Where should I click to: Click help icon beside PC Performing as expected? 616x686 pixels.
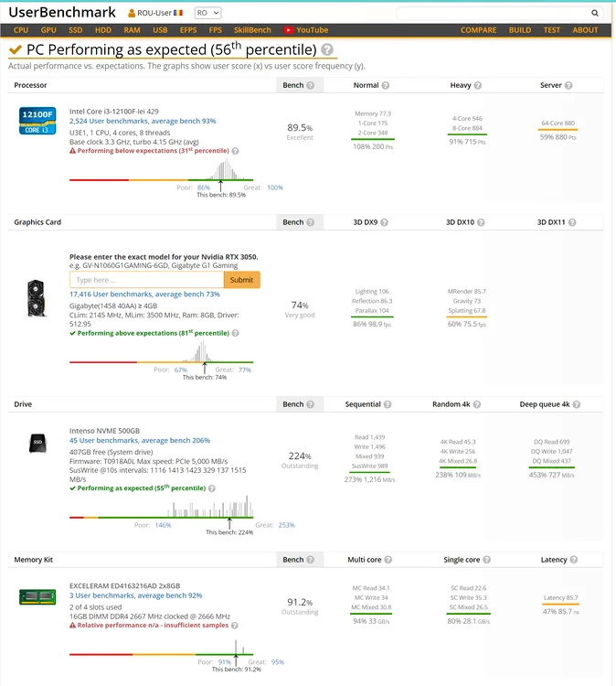tap(327, 50)
